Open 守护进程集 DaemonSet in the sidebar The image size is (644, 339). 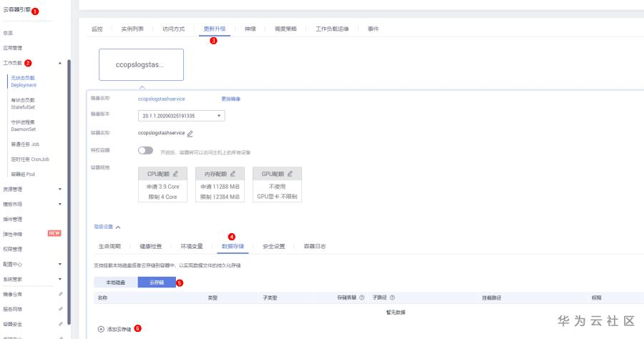[x=24, y=126]
